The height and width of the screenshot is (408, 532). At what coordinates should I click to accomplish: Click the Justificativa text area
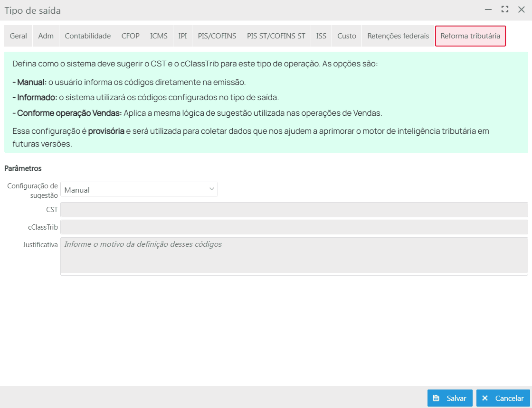[x=294, y=256]
